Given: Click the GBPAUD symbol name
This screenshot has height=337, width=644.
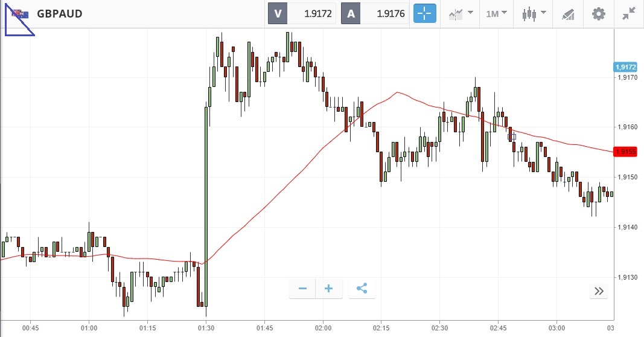Looking at the screenshot, I should click(x=60, y=14).
